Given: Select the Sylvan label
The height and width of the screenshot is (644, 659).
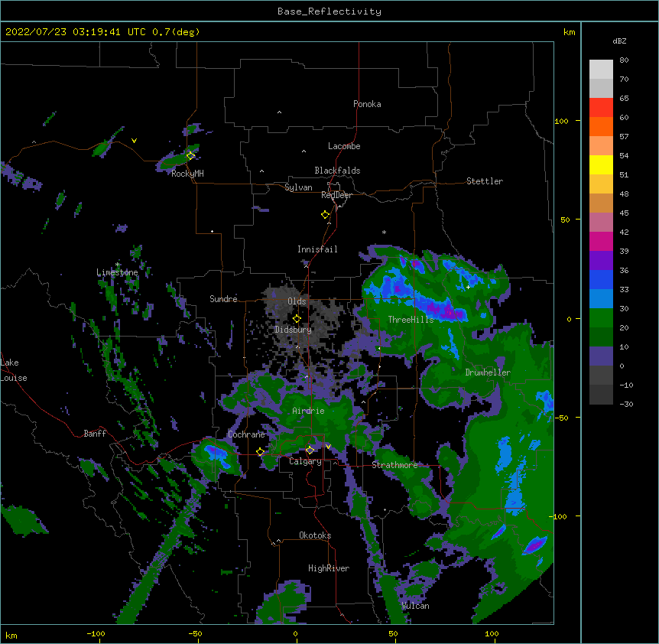Looking at the screenshot, I should point(298,187).
